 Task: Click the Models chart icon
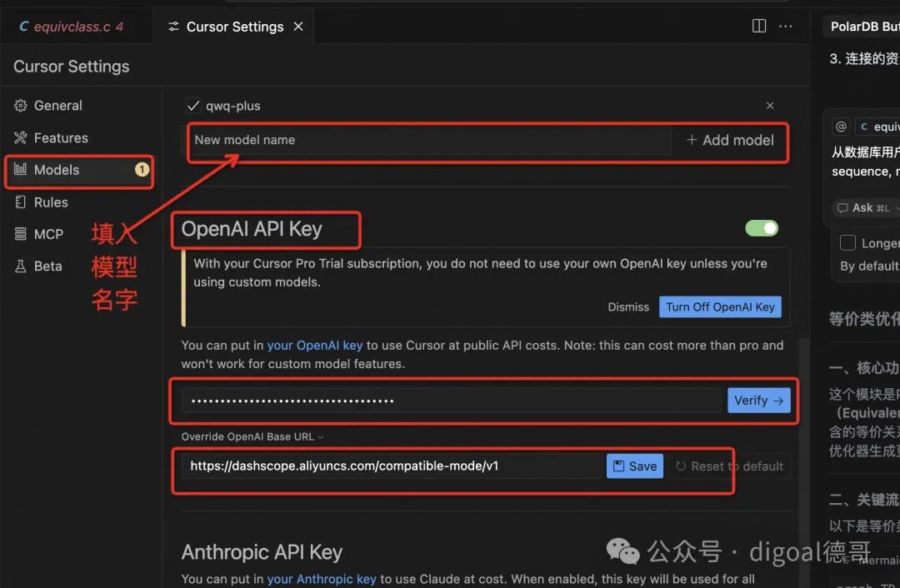21,169
